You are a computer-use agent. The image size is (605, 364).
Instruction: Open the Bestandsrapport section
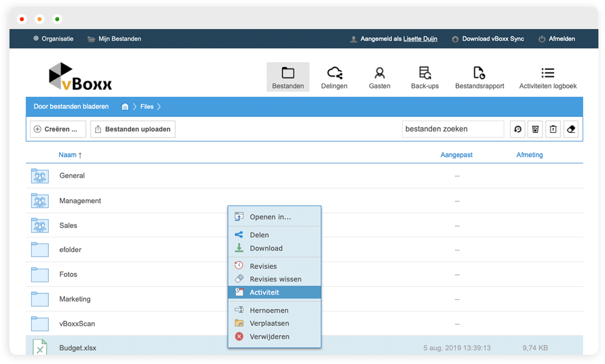pyautogui.click(x=480, y=77)
